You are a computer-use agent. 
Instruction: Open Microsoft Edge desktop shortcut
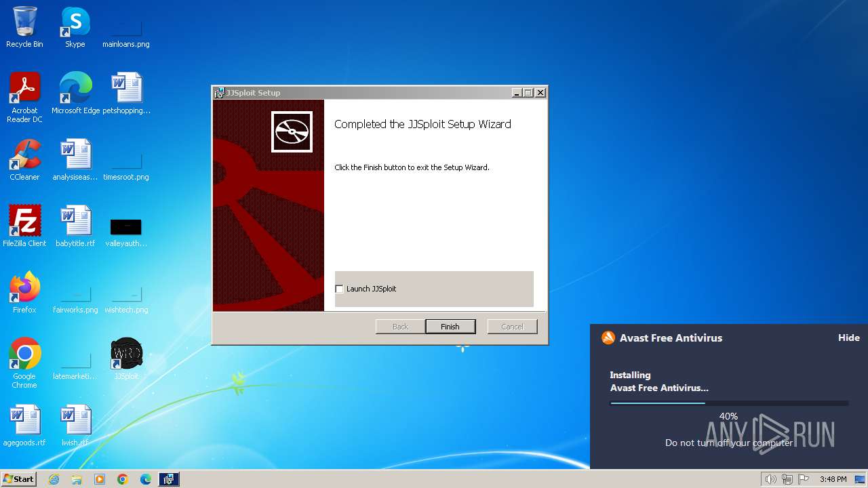75,94
